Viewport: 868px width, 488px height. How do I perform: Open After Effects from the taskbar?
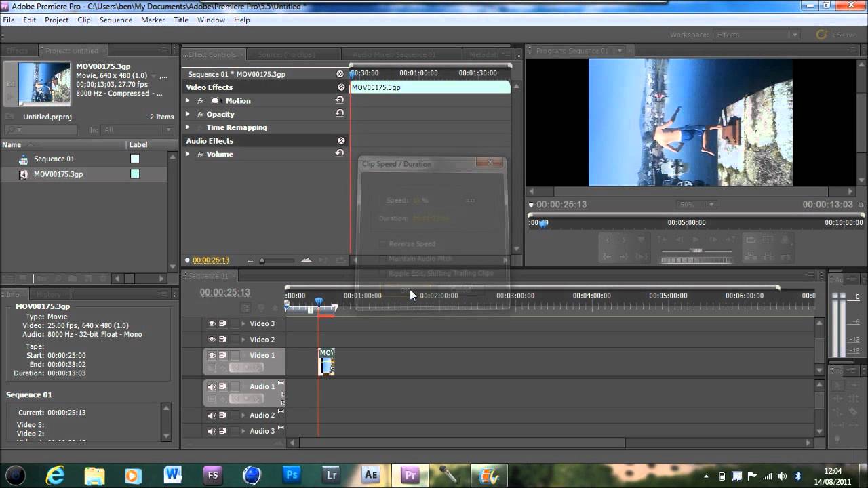[x=371, y=474]
